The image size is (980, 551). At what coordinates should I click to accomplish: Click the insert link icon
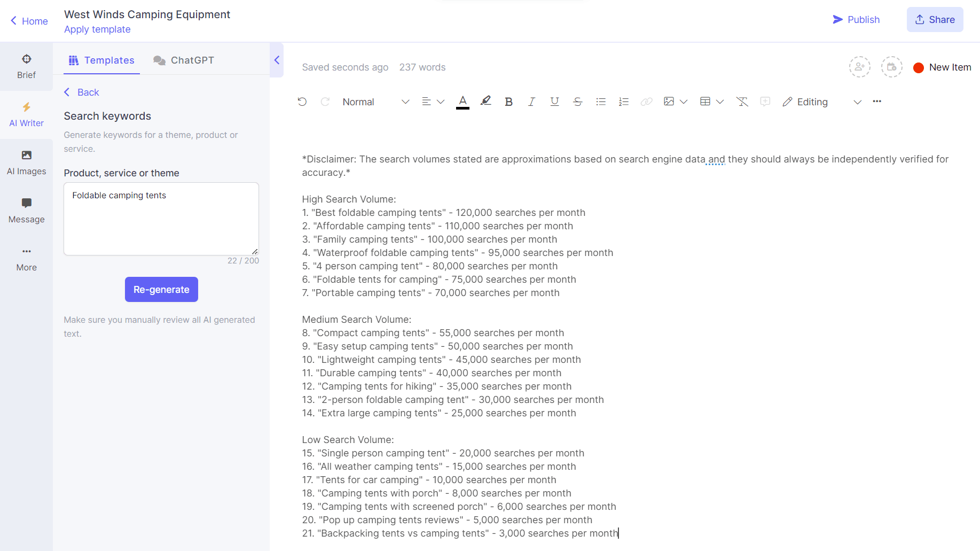646,102
